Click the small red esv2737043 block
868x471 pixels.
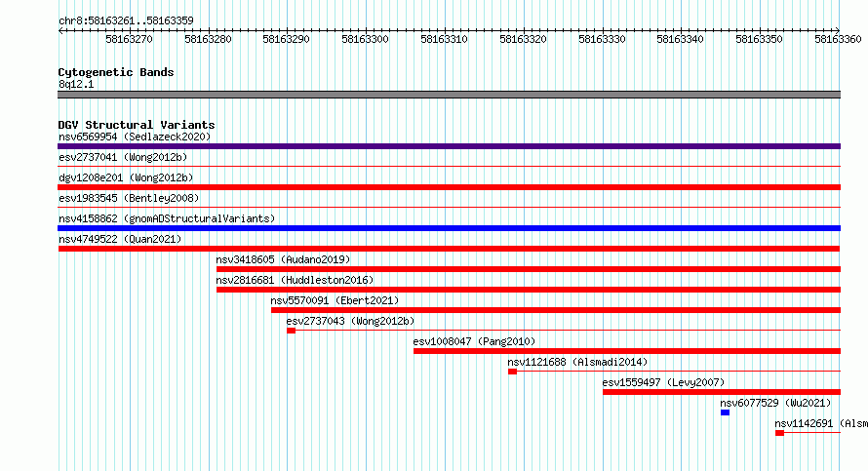(292, 331)
